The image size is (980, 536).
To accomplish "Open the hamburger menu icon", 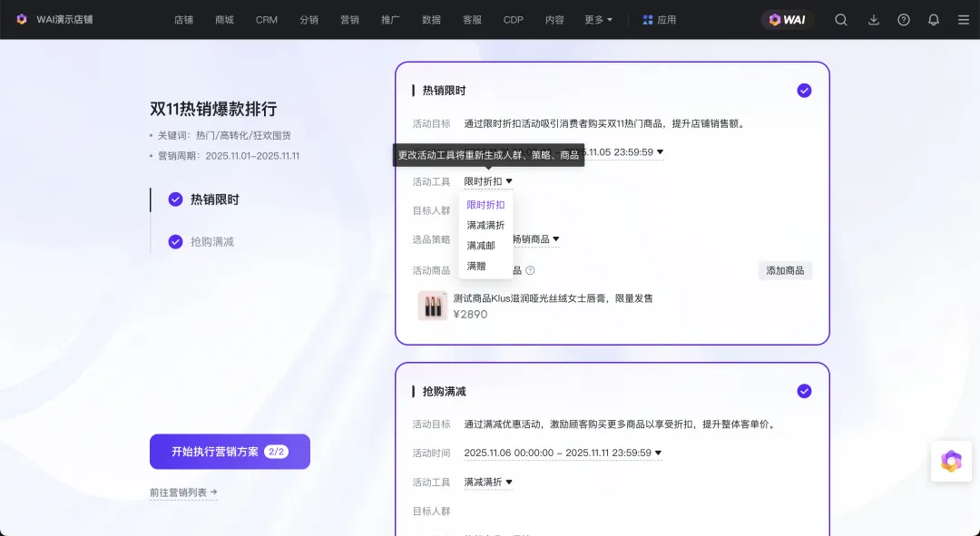I will coord(963,20).
